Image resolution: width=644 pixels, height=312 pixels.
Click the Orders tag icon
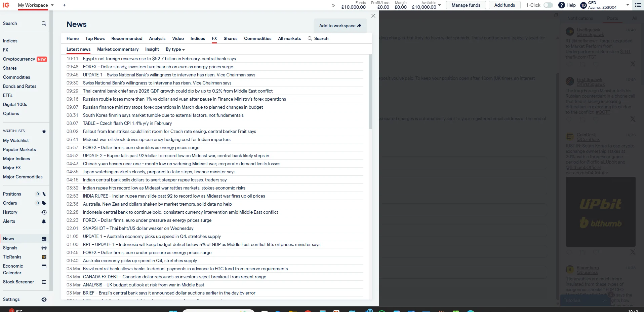44,203
